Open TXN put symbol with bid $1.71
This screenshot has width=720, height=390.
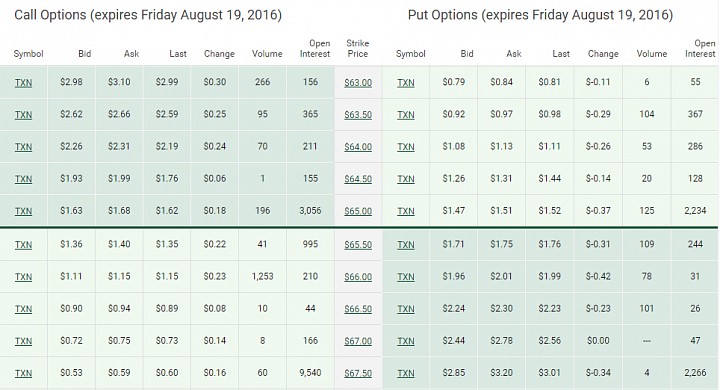point(406,245)
